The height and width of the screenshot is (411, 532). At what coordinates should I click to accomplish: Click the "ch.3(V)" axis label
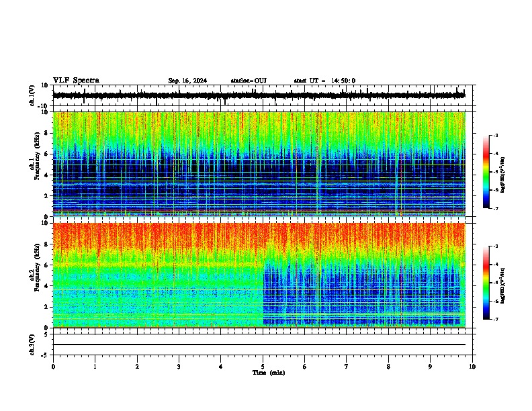(32, 345)
